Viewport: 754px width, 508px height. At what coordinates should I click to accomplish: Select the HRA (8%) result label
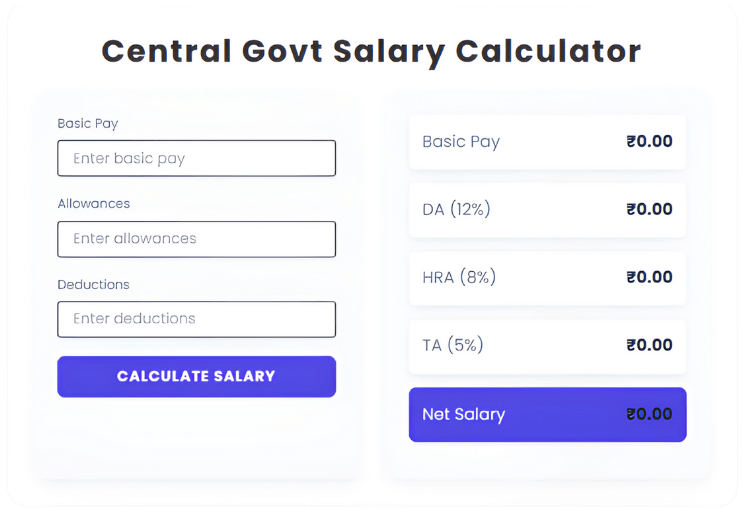tap(459, 277)
